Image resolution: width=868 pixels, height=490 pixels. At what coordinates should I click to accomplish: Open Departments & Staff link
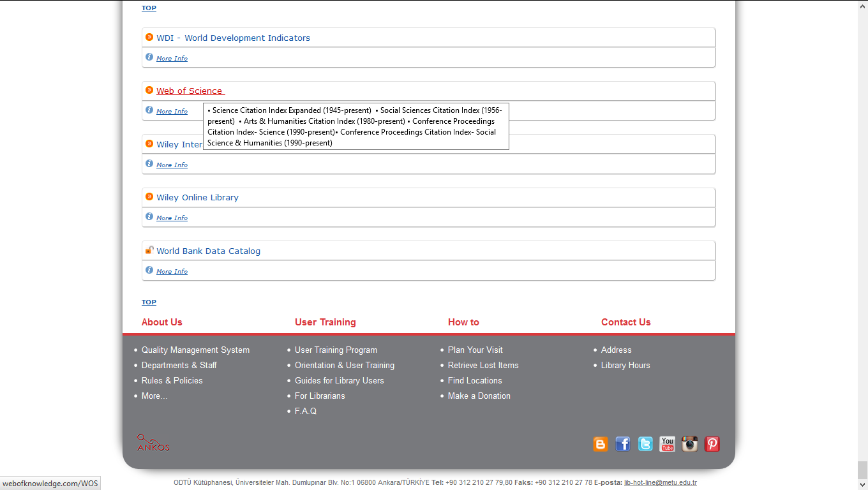click(x=179, y=366)
